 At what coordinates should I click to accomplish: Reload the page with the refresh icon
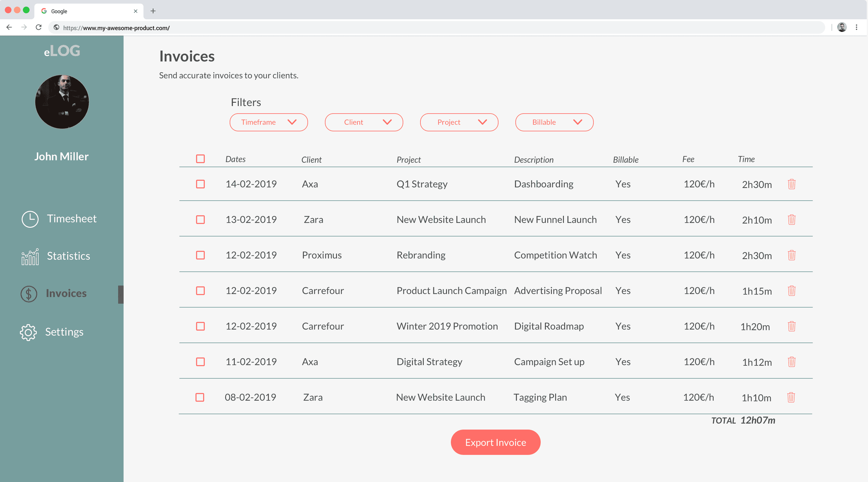pos(39,27)
